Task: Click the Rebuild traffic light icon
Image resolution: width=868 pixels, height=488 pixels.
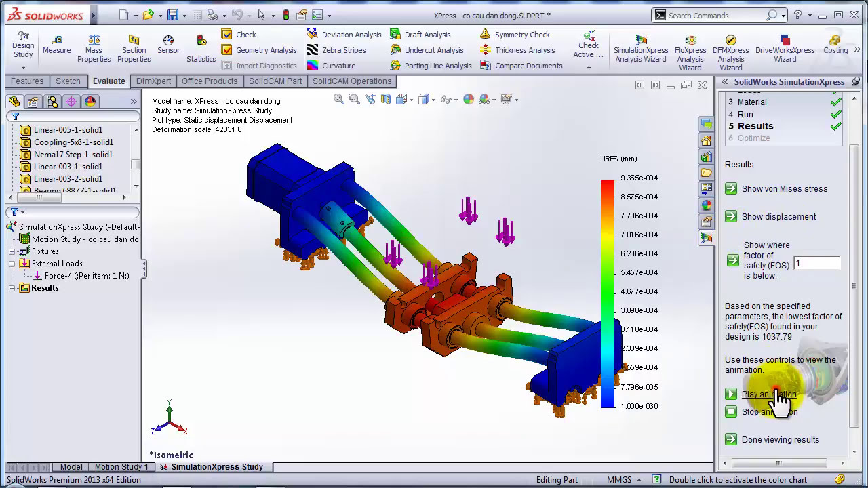Action: pos(285,15)
